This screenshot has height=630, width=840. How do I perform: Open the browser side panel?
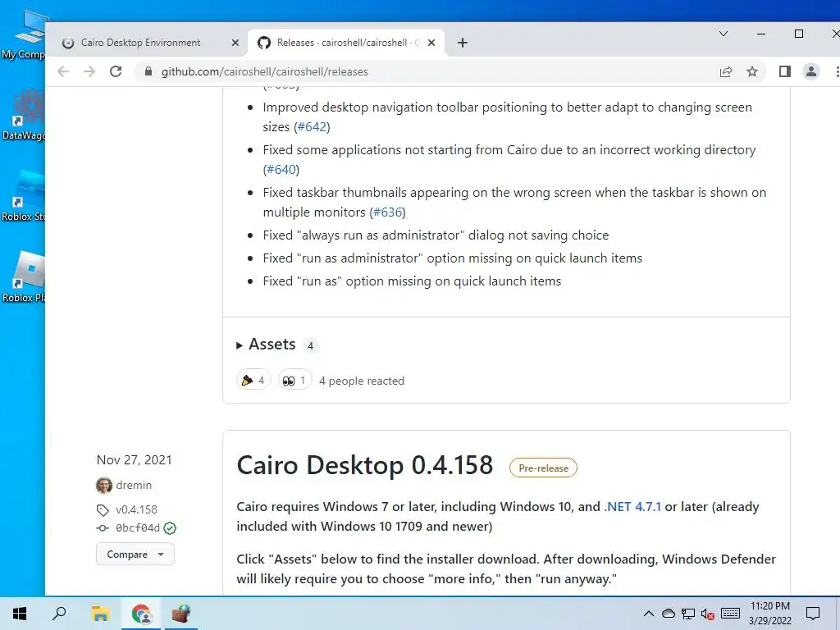coord(785,71)
